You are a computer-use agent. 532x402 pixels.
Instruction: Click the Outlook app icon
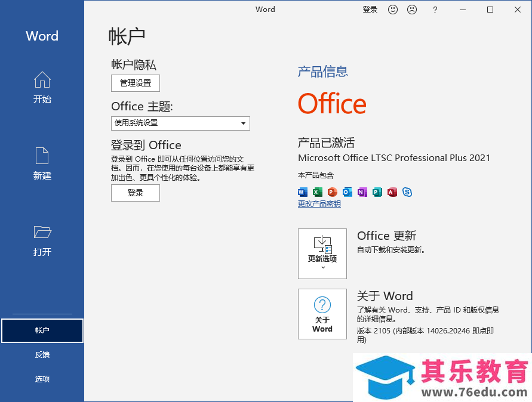click(x=347, y=192)
